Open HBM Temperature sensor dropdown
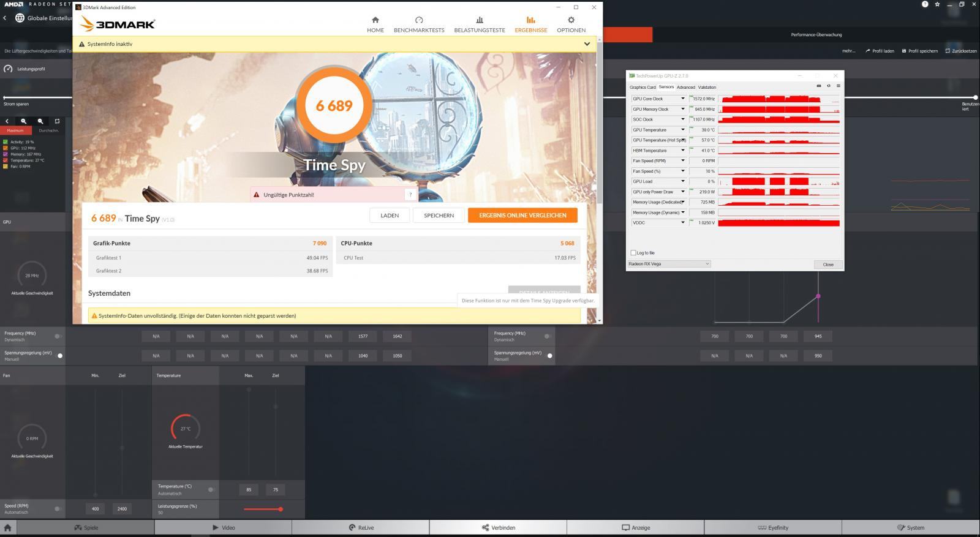The height and width of the screenshot is (537, 980). (x=683, y=151)
